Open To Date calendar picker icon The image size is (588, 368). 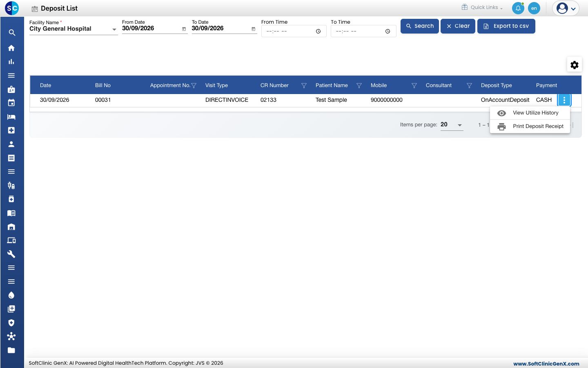click(x=253, y=29)
